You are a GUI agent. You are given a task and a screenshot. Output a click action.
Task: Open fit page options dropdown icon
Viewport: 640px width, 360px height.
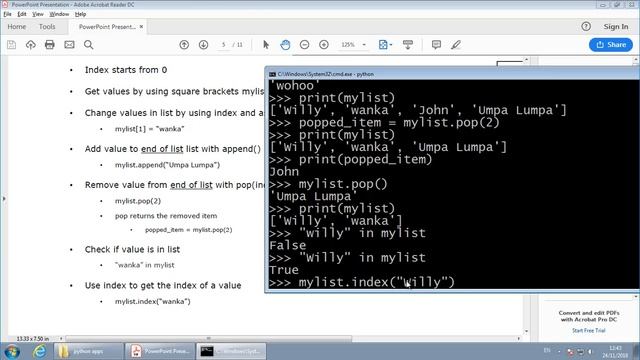click(385, 44)
